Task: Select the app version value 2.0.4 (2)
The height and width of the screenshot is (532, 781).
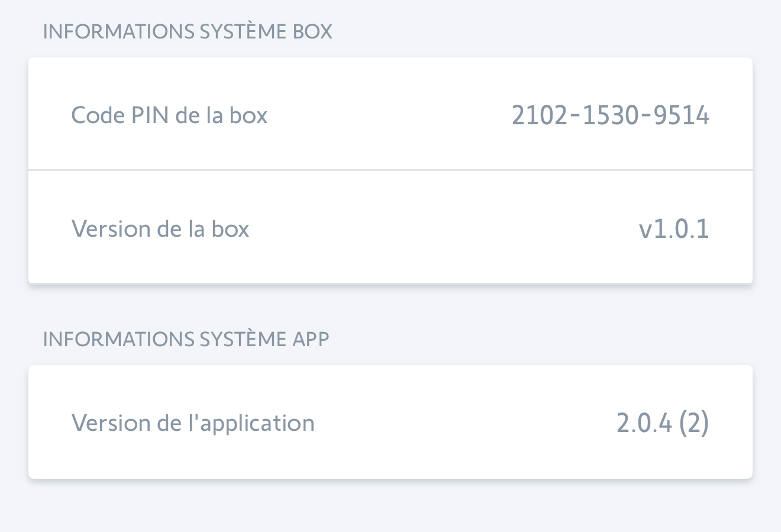Action: click(x=662, y=423)
